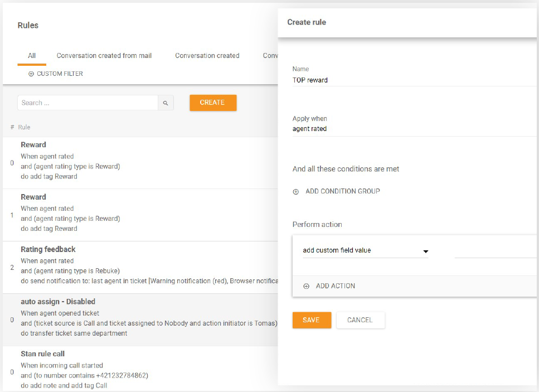Click the 'Create rule' panel title
Viewport: 539px width, 392px height.
307,22
